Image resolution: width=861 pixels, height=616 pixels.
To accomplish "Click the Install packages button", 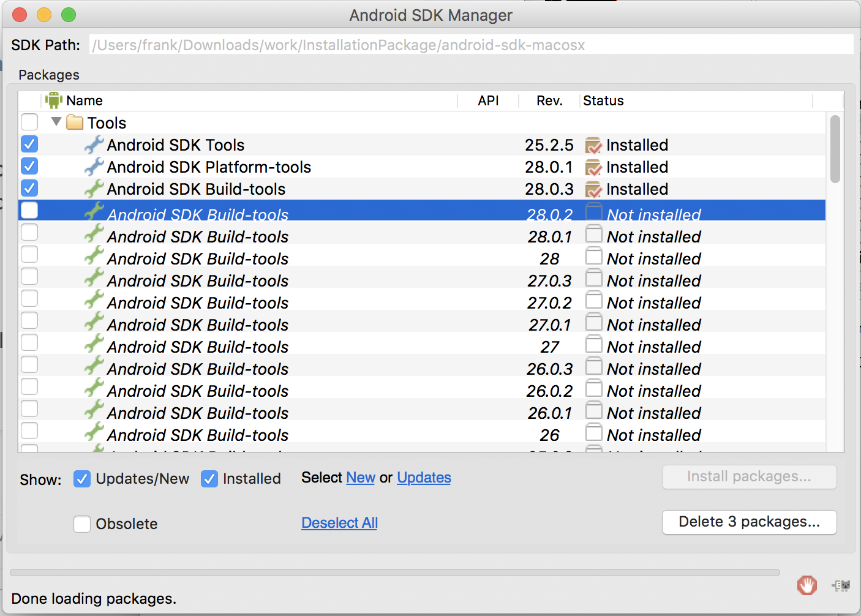I will click(x=749, y=476).
